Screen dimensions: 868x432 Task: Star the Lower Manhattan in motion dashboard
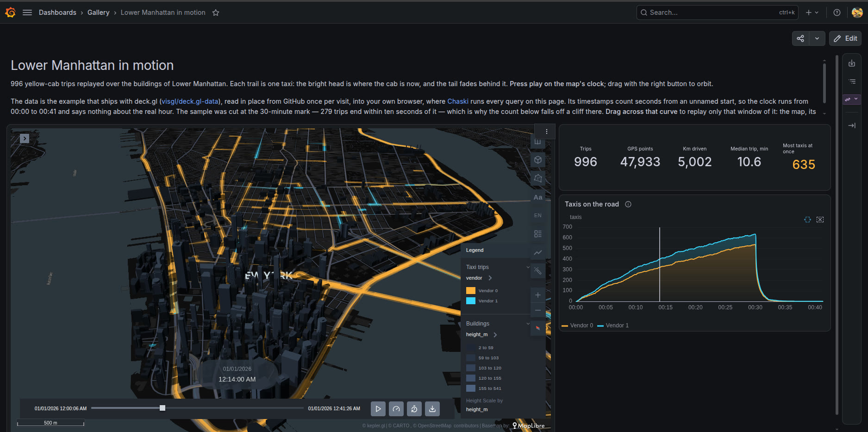216,13
